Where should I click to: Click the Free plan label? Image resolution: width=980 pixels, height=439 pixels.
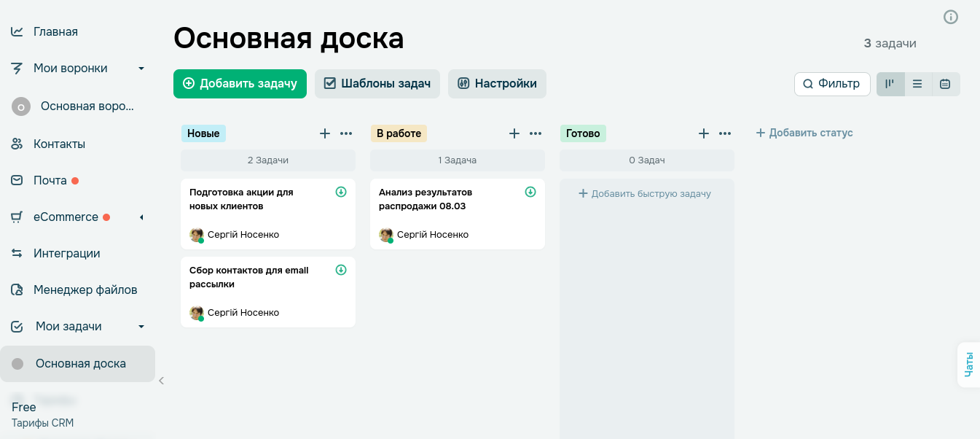(x=24, y=407)
